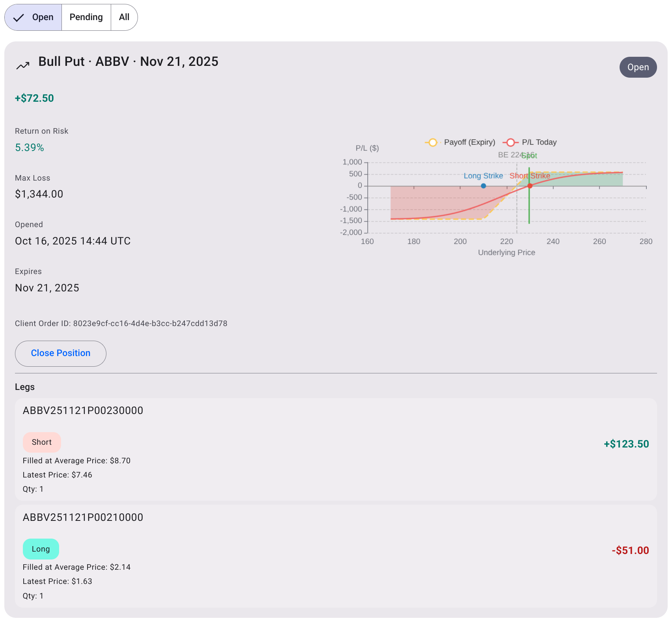Select the Open positions filter
The width and height of the screenshot is (672, 621).
coord(34,17)
